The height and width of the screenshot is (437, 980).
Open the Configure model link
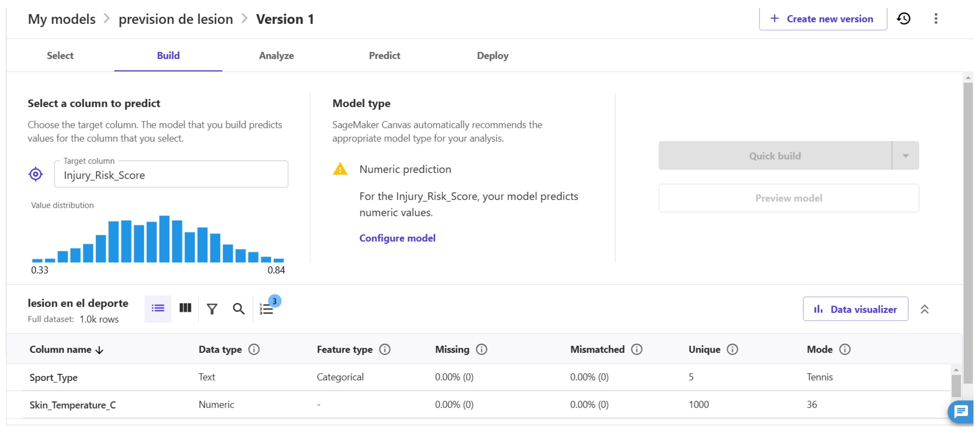[x=397, y=238]
